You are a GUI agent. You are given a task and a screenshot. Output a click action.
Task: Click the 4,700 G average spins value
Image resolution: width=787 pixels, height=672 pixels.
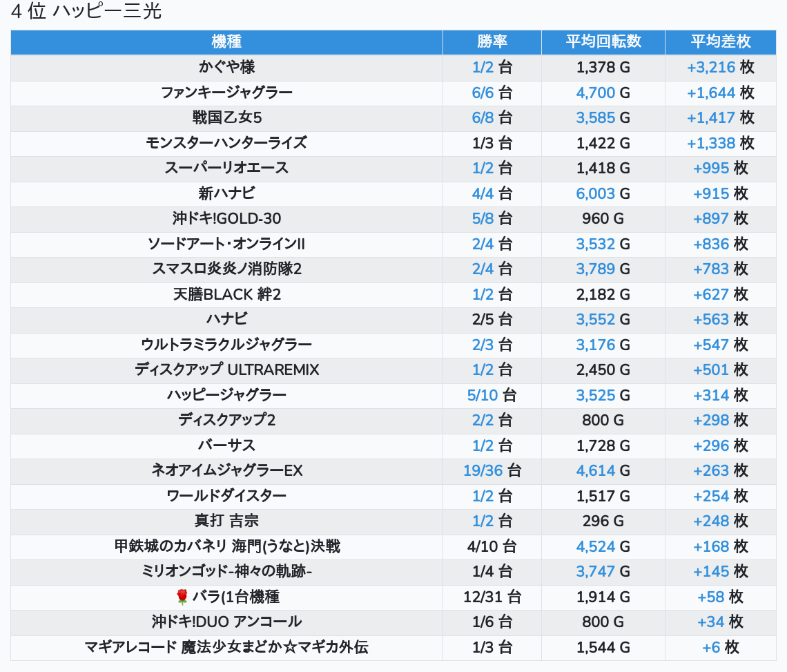coord(603,93)
